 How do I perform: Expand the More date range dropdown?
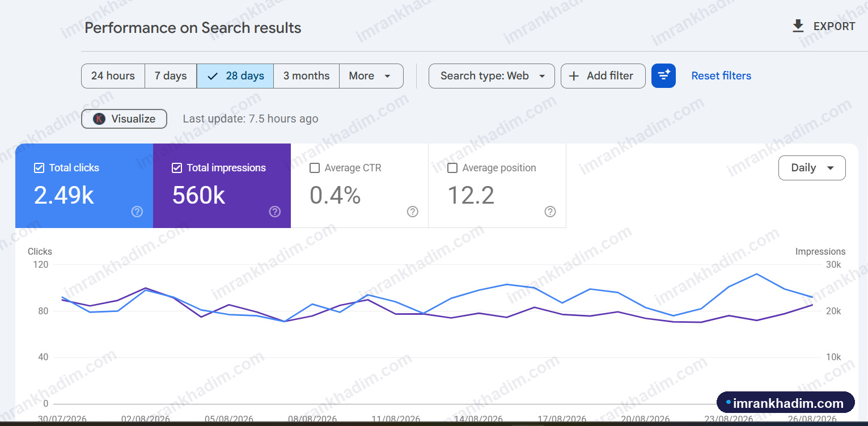click(371, 76)
